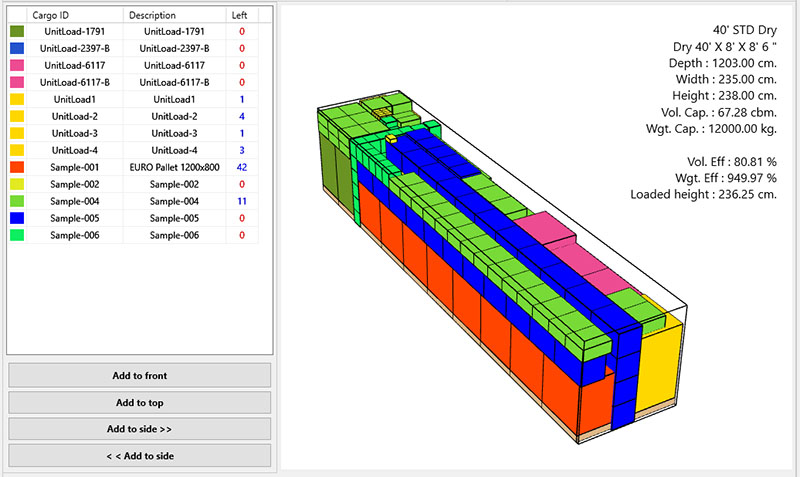Image resolution: width=800 pixels, height=477 pixels.
Task: Click the UnitLoad-4 yellow color swatch
Action: pyautogui.click(x=17, y=150)
